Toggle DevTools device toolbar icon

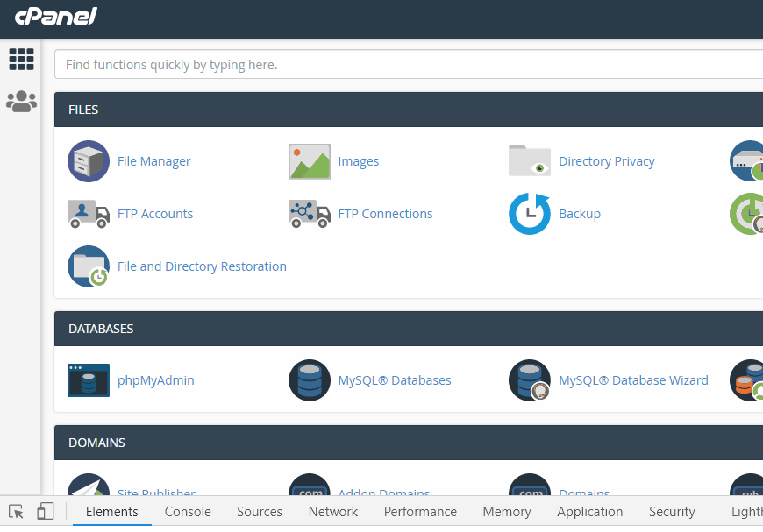[x=46, y=512]
